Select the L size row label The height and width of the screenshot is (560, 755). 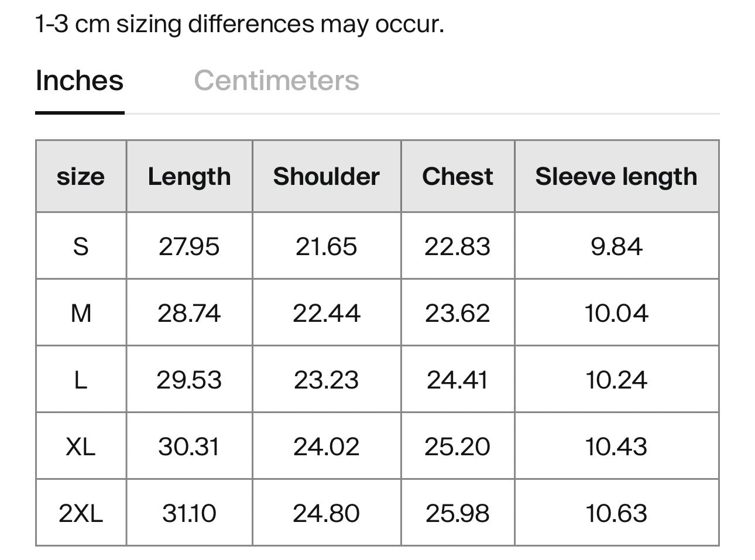tap(81, 380)
